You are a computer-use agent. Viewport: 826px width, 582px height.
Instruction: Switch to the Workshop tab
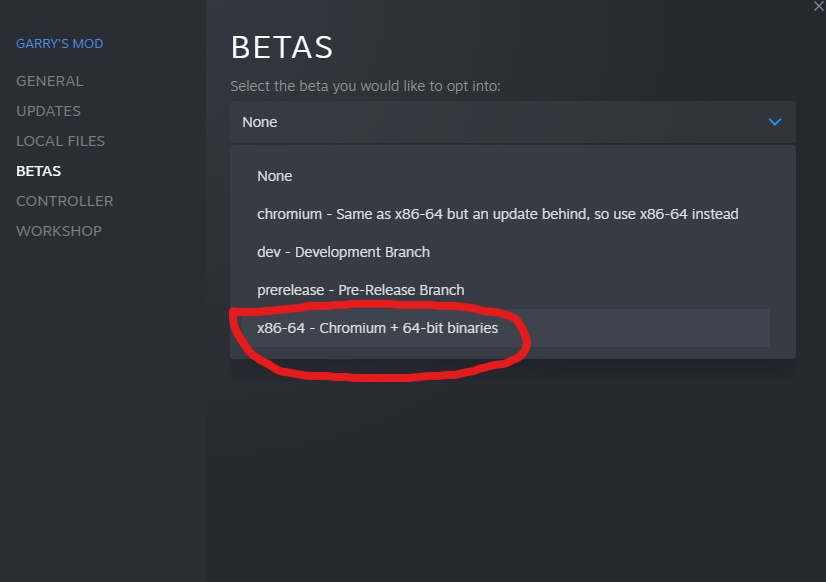pyautogui.click(x=59, y=231)
